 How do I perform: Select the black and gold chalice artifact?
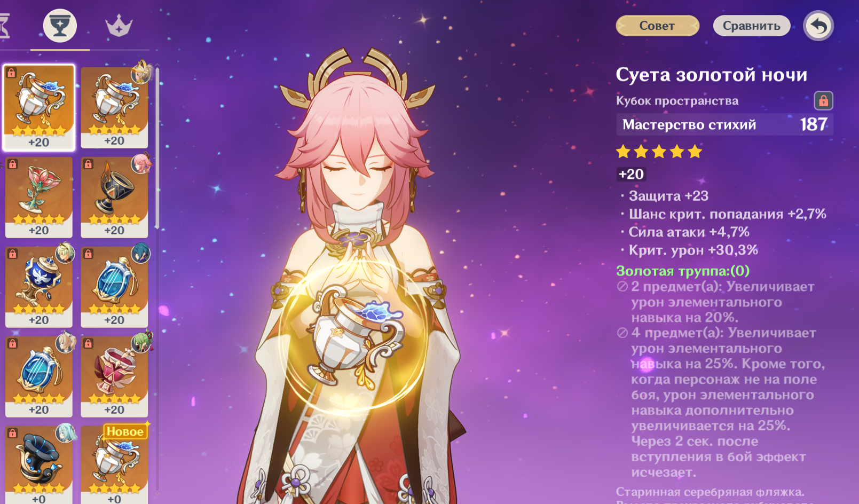[114, 197]
